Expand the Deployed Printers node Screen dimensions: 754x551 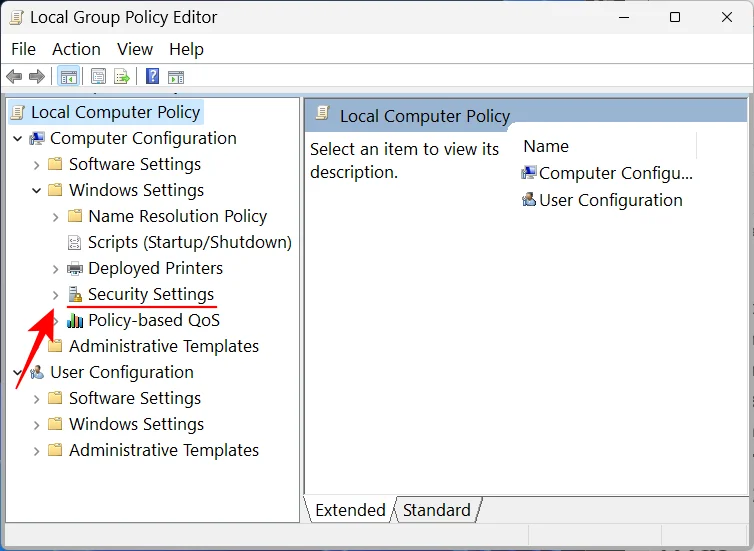56,268
